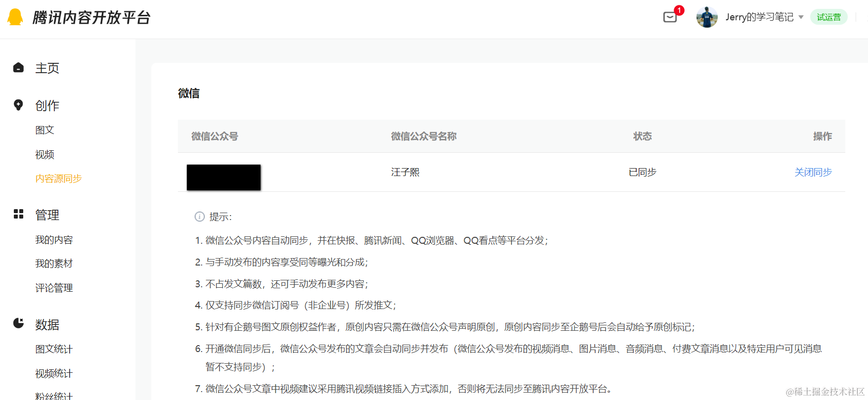The width and height of the screenshot is (868, 400).
Task: Select the 创作 sidebar heading
Action: click(x=47, y=106)
